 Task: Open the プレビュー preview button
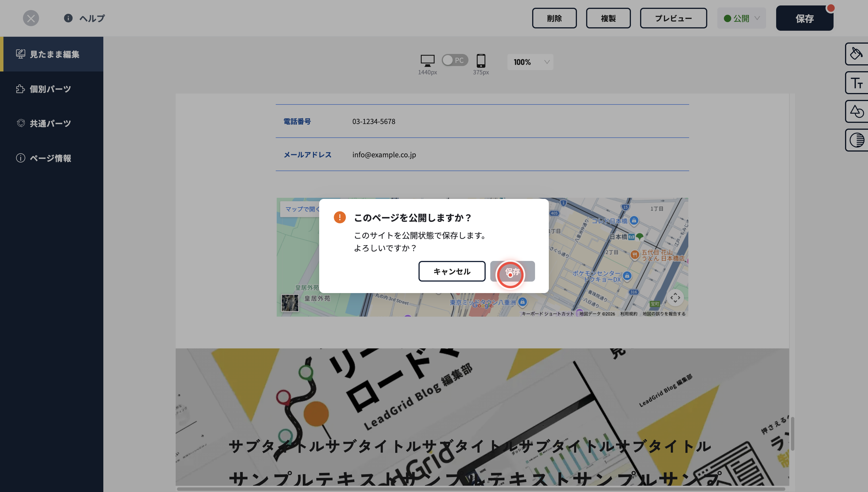(673, 18)
